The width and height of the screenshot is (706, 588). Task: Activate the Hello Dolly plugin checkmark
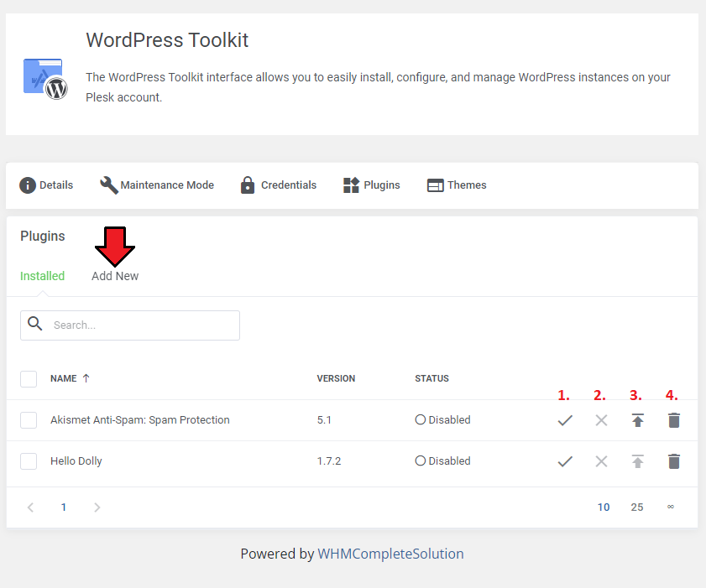pyautogui.click(x=565, y=461)
